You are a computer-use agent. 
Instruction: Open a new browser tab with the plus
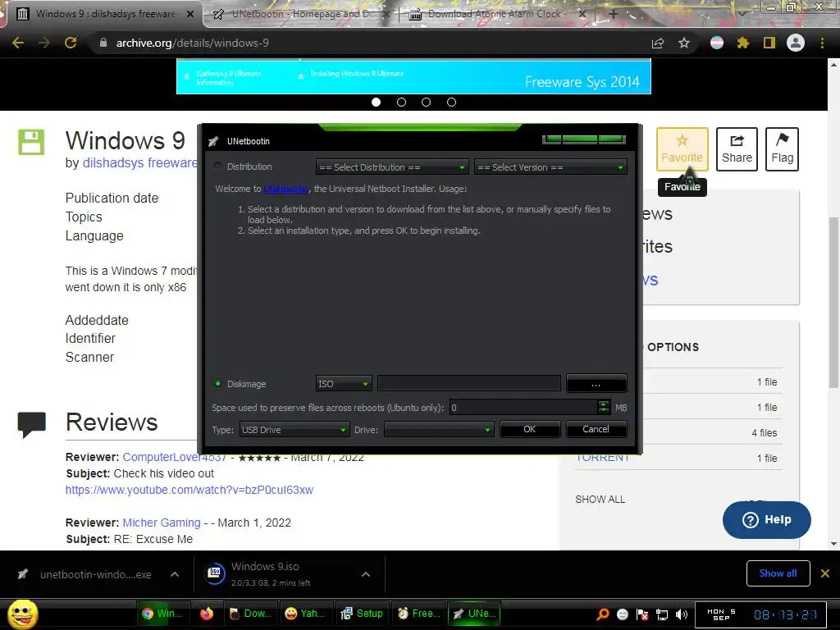[x=614, y=14]
